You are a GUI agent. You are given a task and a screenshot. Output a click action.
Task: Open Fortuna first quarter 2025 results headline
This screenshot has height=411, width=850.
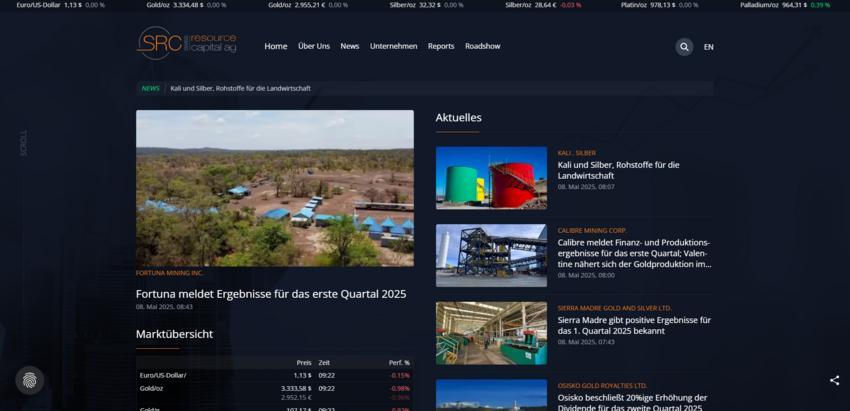pyautogui.click(x=271, y=294)
